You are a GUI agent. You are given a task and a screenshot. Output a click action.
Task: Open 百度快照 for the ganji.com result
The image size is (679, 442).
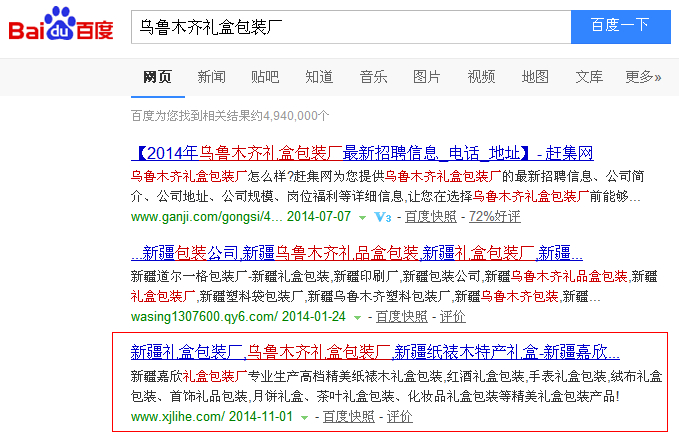point(428,217)
